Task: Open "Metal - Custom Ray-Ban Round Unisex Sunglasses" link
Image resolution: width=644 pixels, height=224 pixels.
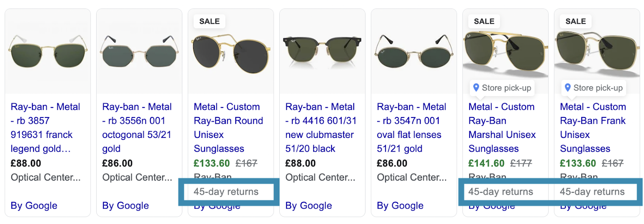Action: (x=228, y=127)
